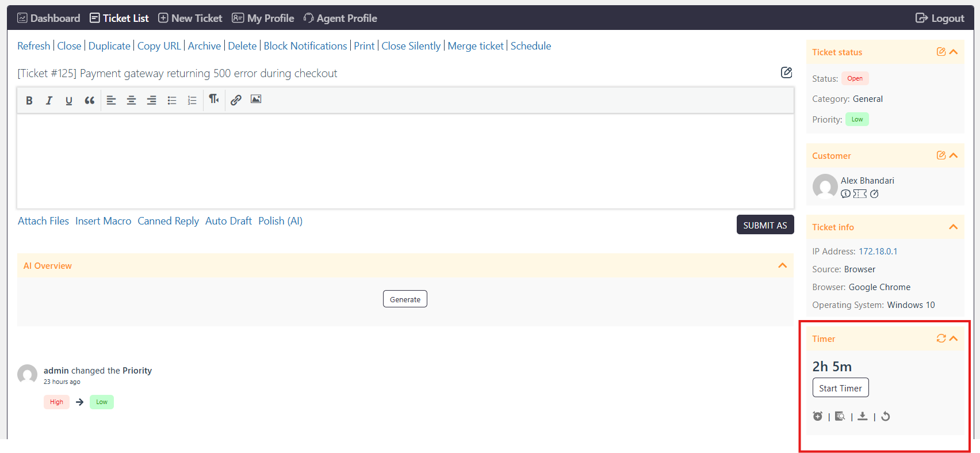
Task: Collapse the Customer widget
Action: [953, 155]
